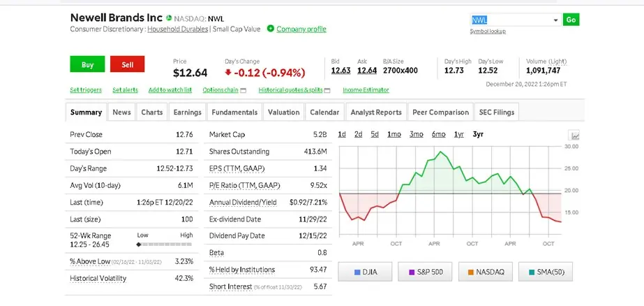644x306 pixels.
Task: Click the green plus Company profile icon
Action: tap(270, 29)
